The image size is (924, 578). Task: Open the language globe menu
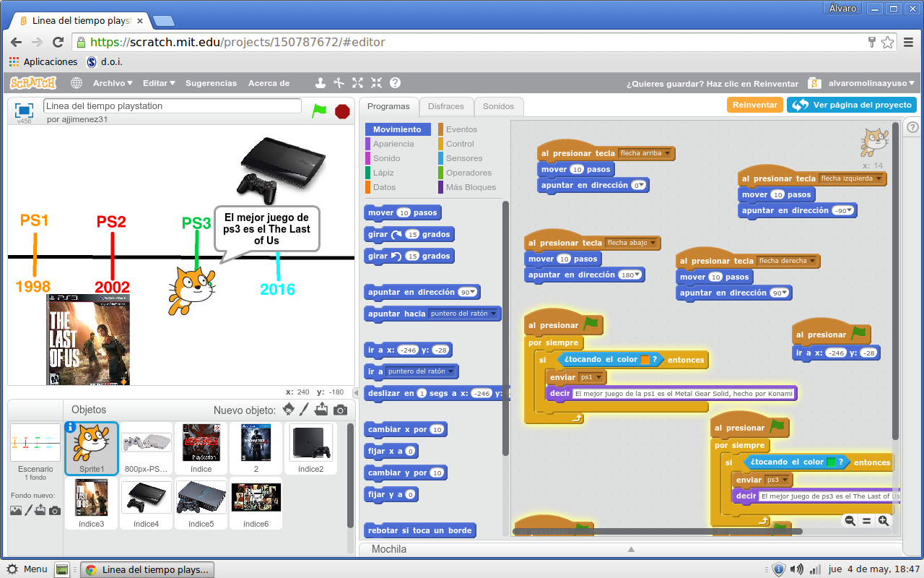76,82
